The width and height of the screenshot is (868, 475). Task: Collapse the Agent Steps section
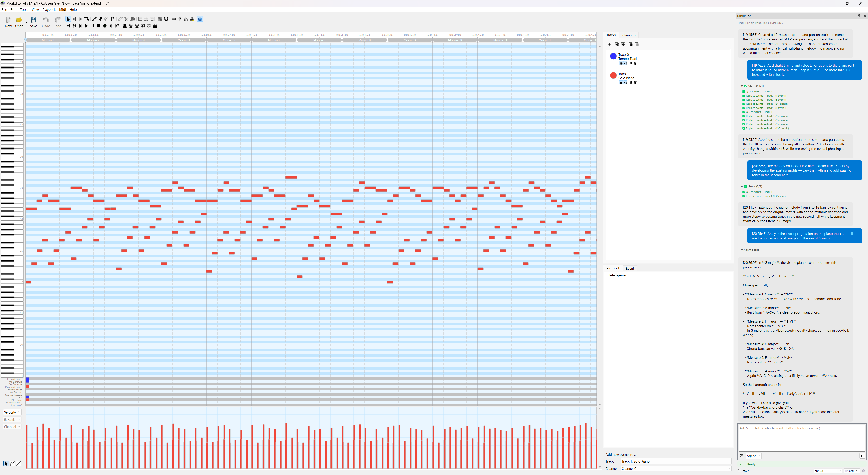click(x=742, y=250)
